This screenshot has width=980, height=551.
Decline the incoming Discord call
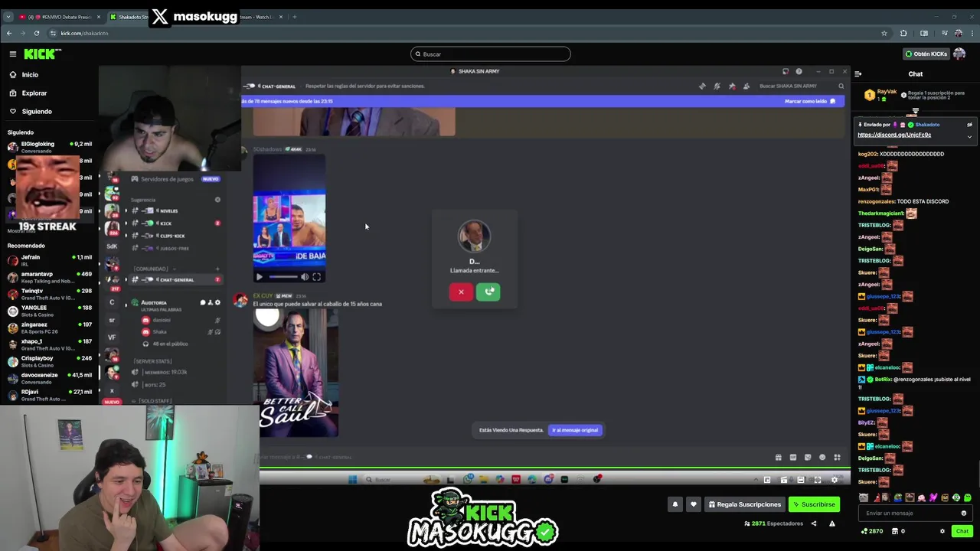(x=461, y=292)
